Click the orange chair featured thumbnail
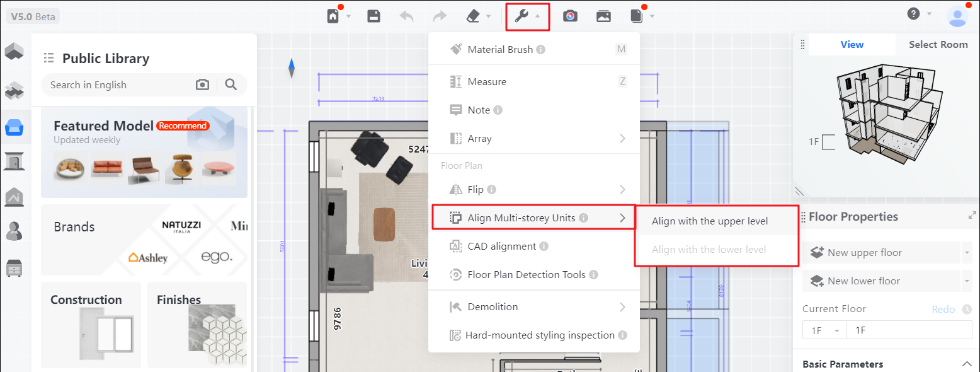Screen dimensions: 980x372 [182, 168]
